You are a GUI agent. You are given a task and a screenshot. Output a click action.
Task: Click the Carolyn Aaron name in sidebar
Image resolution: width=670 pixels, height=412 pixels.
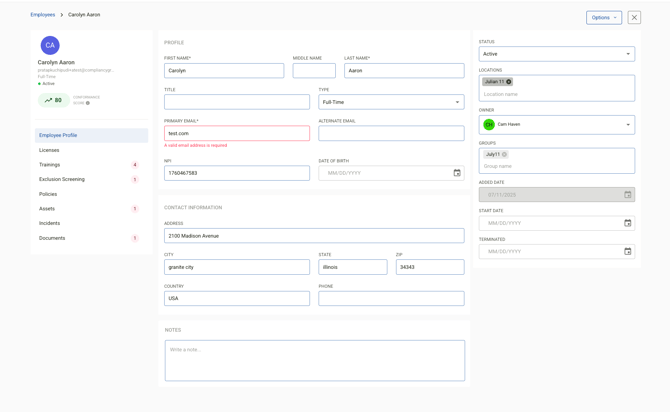tap(56, 62)
